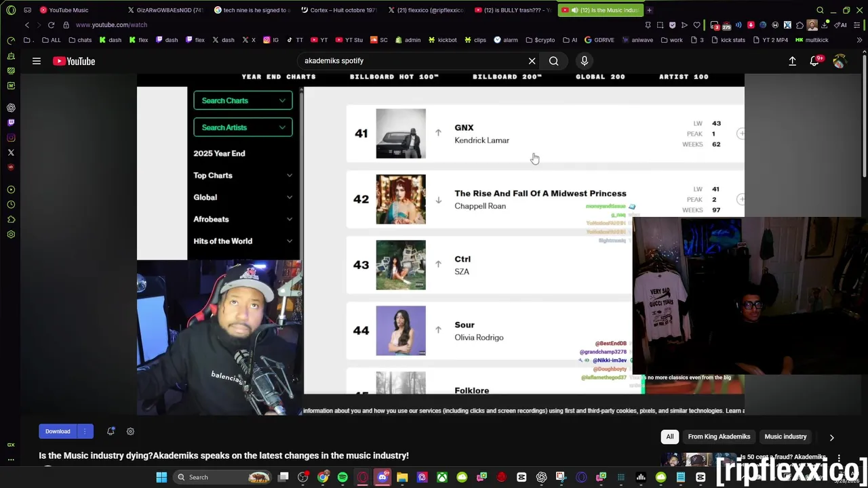
Task: Select the 'All' filter chip
Action: [x=670, y=436]
